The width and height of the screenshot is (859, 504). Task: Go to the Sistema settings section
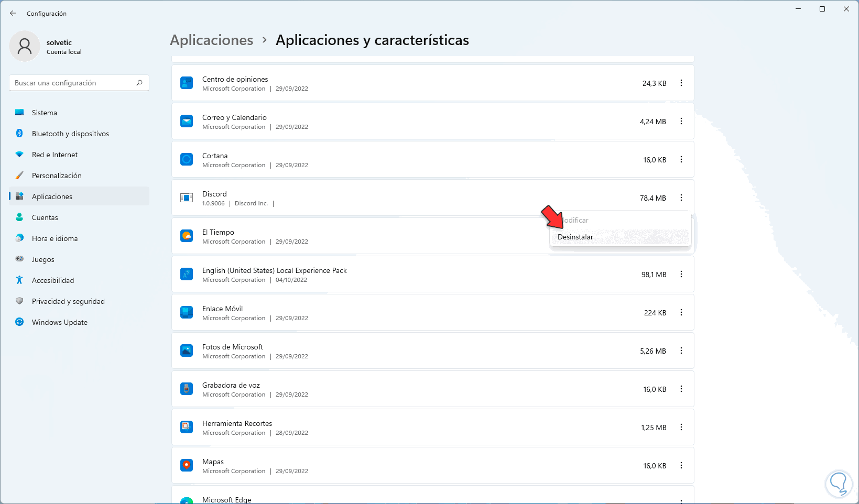tap(79, 113)
